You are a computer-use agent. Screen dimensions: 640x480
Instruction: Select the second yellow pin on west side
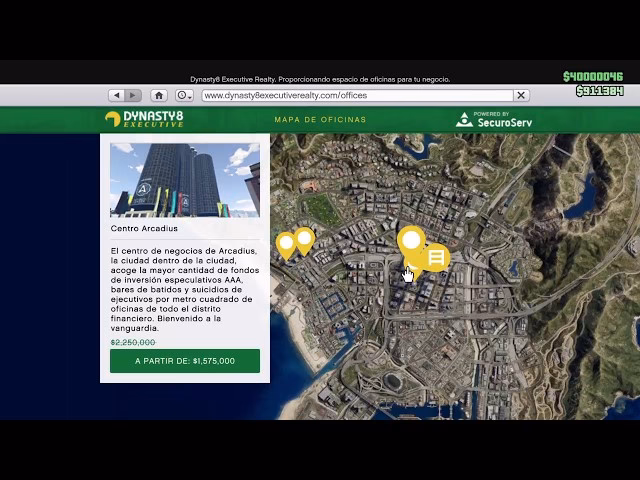pyautogui.click(x=304, y=240)
